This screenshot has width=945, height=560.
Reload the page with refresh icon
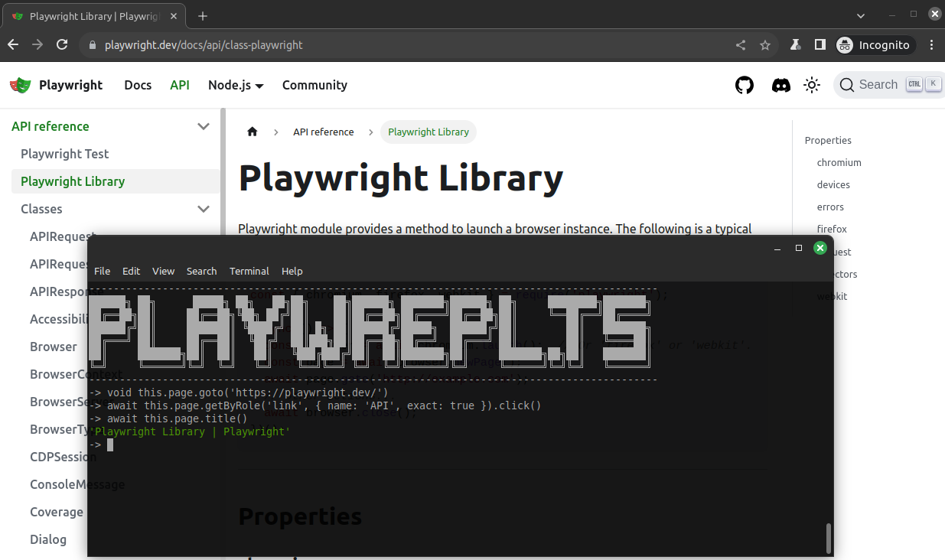coord(63,45)
